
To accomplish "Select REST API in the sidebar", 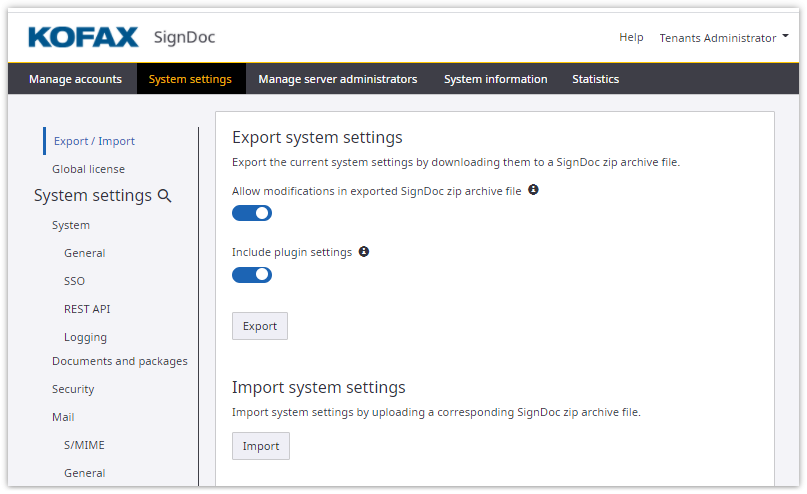I will coord(87,309).
